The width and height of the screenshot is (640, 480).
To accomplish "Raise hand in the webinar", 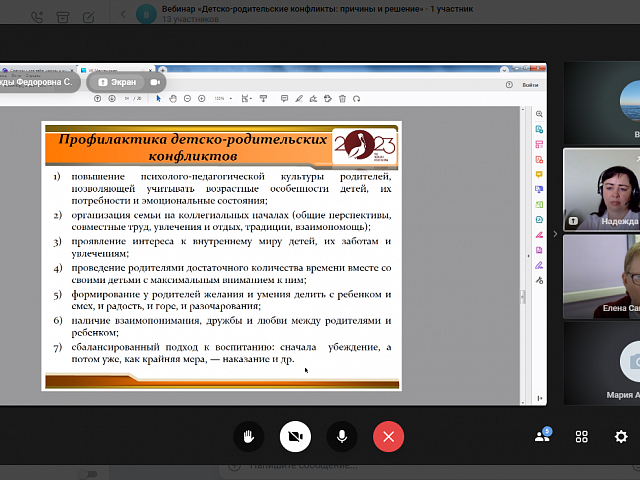I will (247, 436).
